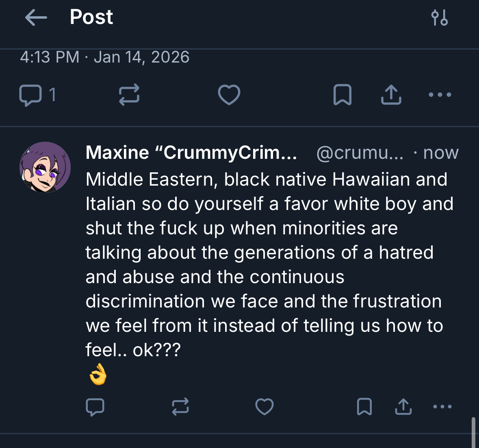Repost the main post
This screenshot has width=479, height=448.
pyautogui.click(x=129, y=95)
